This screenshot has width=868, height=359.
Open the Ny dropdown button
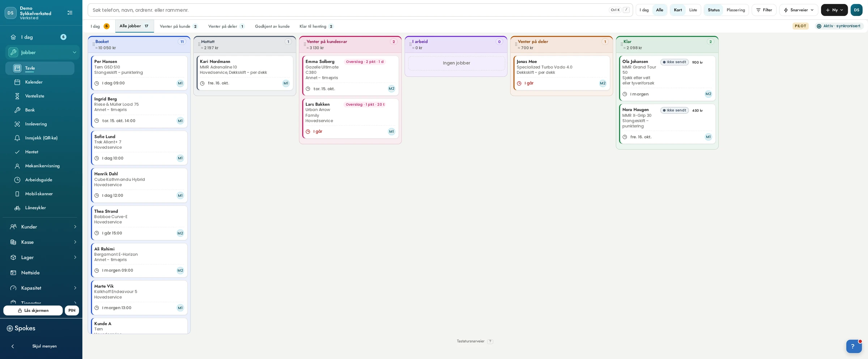pos(834,10)
